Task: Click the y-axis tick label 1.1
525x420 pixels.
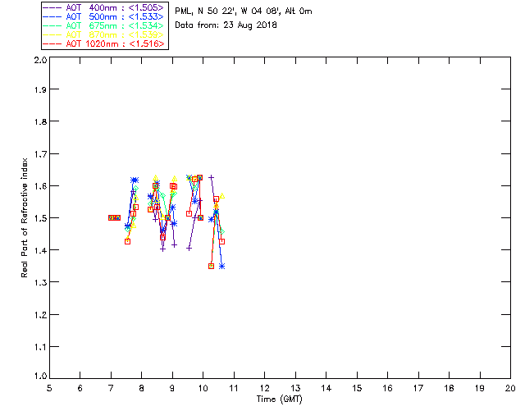Action: point(40,347)
